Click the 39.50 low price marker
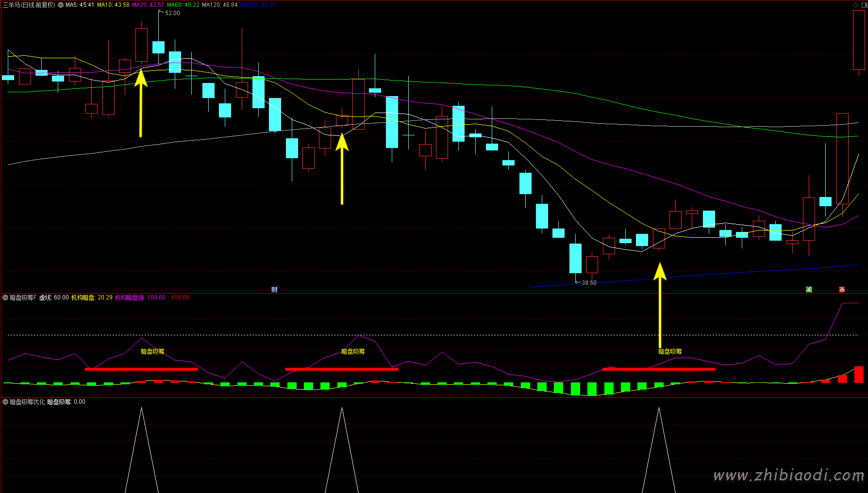The height and width of the screenshot is (493, 868). coord(589,283)
